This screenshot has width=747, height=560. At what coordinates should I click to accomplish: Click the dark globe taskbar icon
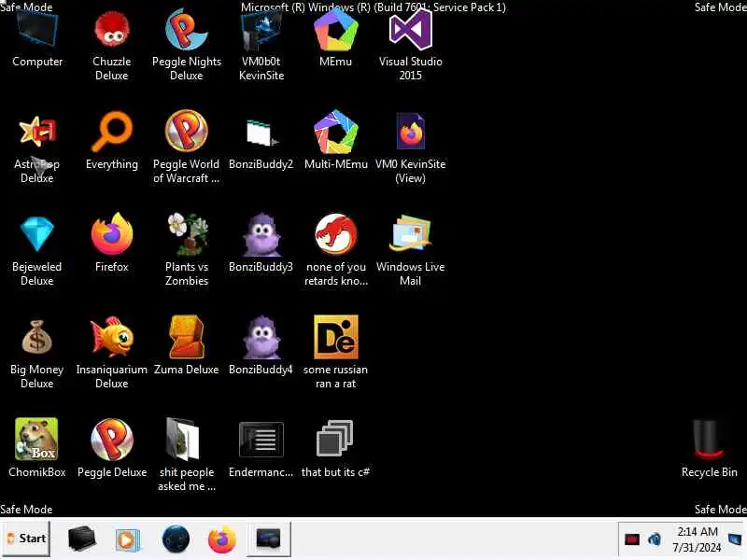(x=176, y=539)
